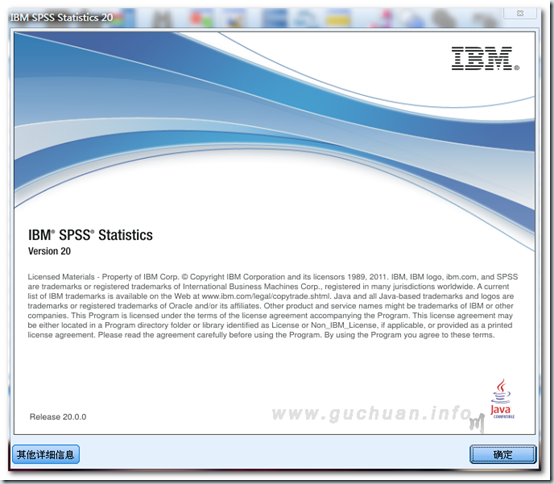Select the 'Version 20' text

point(49,251)
